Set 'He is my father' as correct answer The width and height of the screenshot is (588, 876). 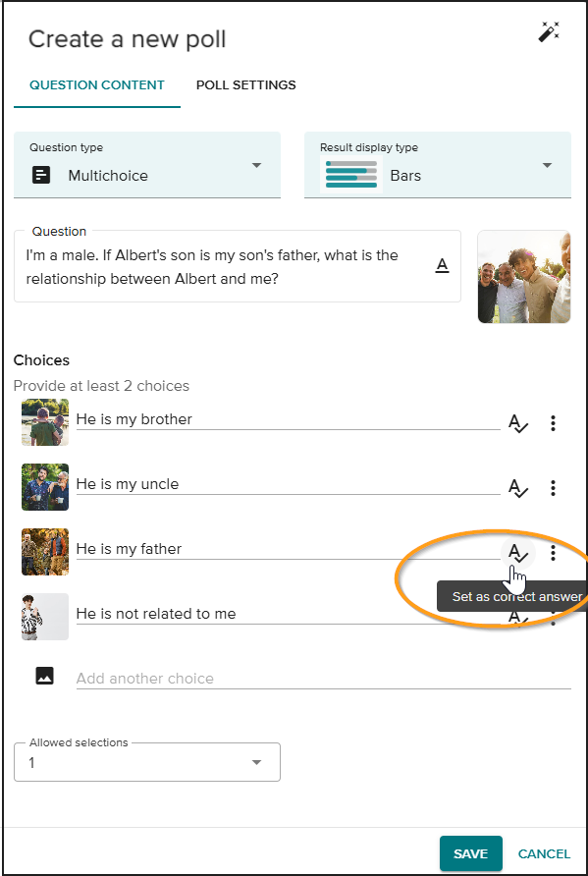click(518, 553)
